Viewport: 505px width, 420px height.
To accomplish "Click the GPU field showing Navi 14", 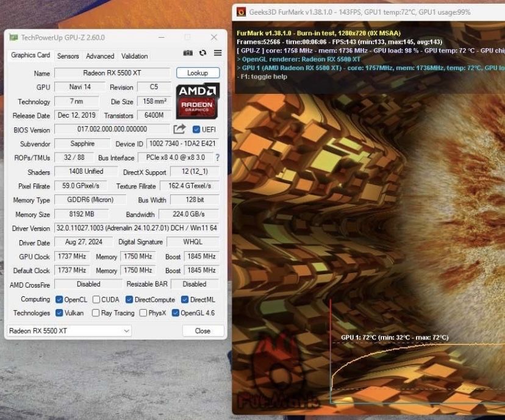I will pyautogui.click(x=80, y=87).
